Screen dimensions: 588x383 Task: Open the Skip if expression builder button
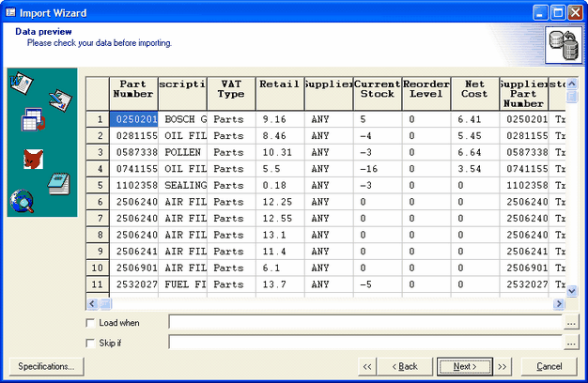pos(571,343)
